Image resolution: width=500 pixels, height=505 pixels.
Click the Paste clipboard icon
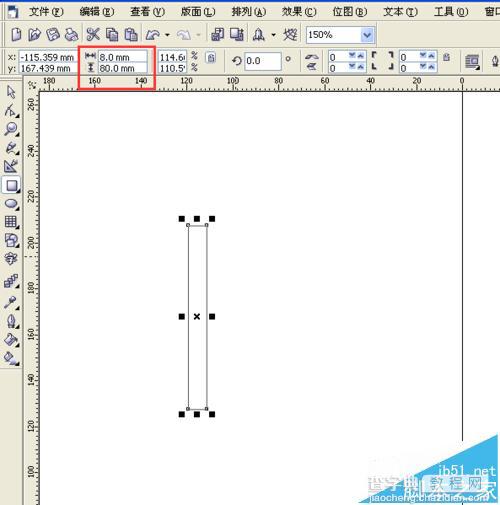click(131, 34)
